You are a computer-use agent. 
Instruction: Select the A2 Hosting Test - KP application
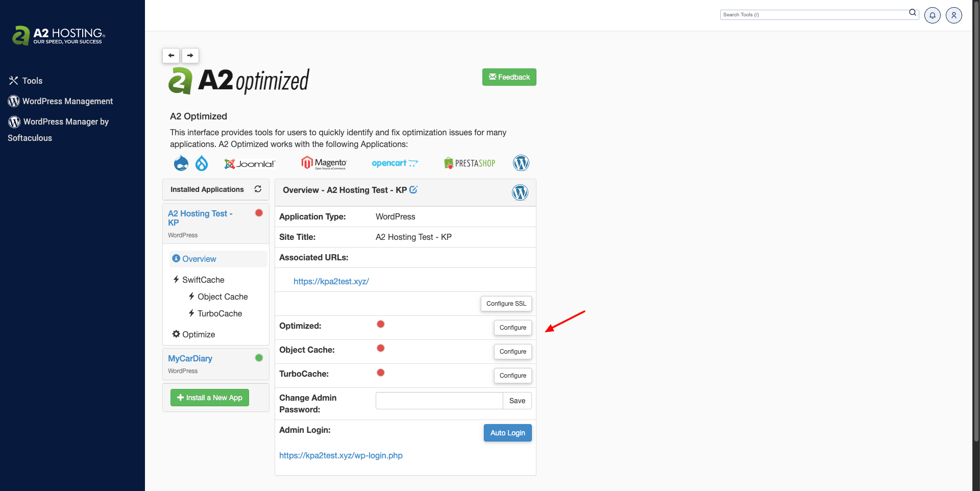pos(200,218)
